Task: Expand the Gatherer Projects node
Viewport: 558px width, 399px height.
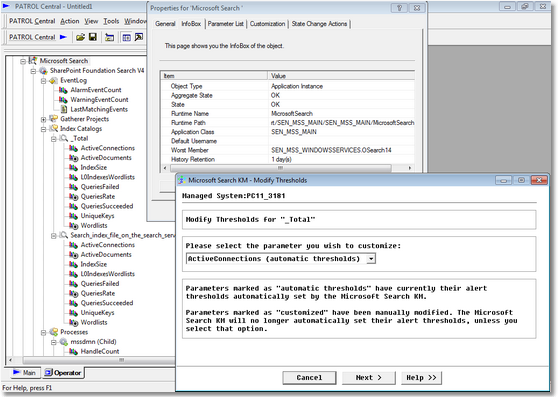Action: 43,119
